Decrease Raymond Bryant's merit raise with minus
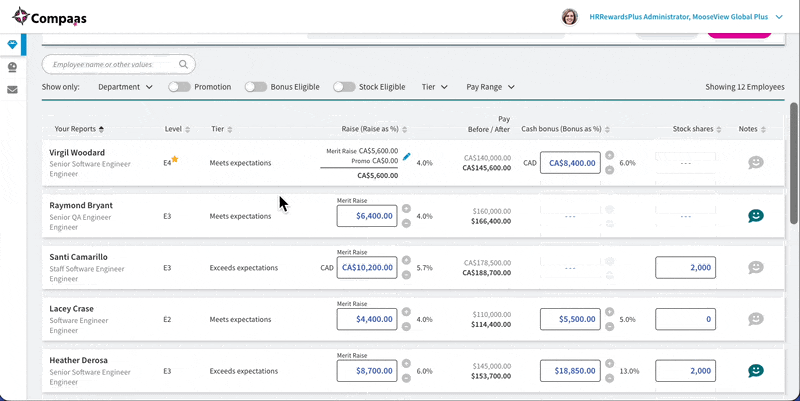 click(x=406, y=223)
